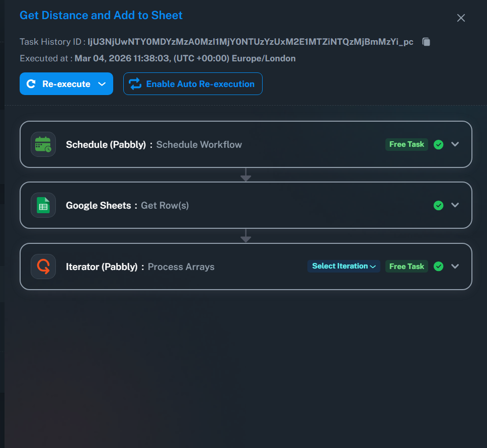The image size is (487, 448).
Task: Close the task history panel
Action: pyautogui.click(x=461, y=18)
